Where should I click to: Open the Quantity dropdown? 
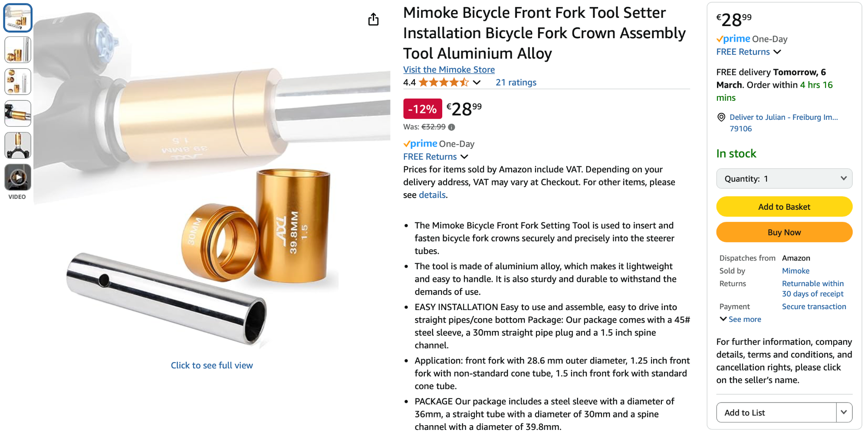pyautogui.click(x=784, y=179)
